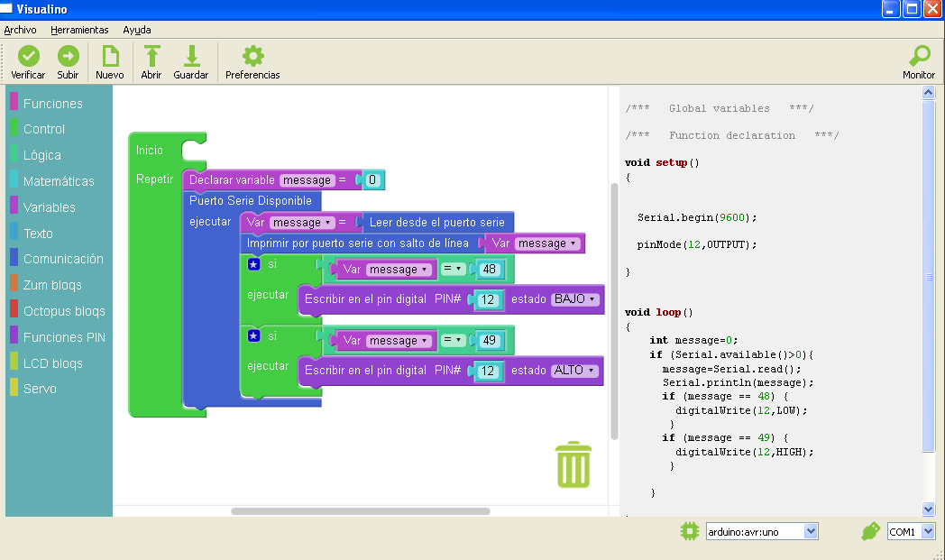
Task: Click Leer desde el puerto serie block
Action: point(437,223)
